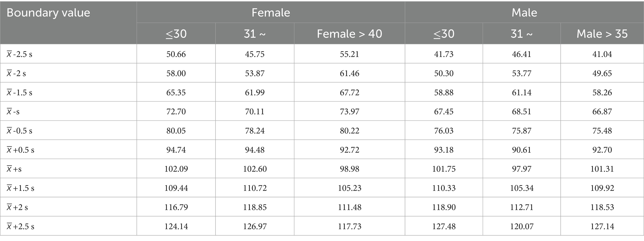Select the Female group header
The image size is (644, 241).
[x=270, y=12]
